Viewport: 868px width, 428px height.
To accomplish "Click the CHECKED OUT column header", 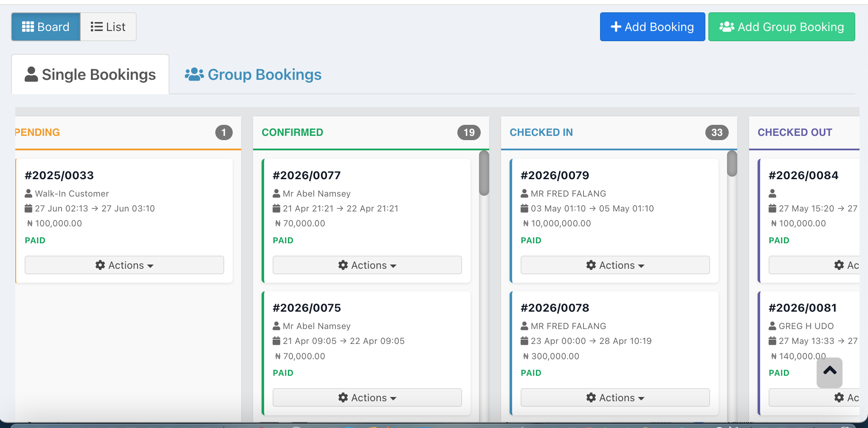I will [795, 132].
